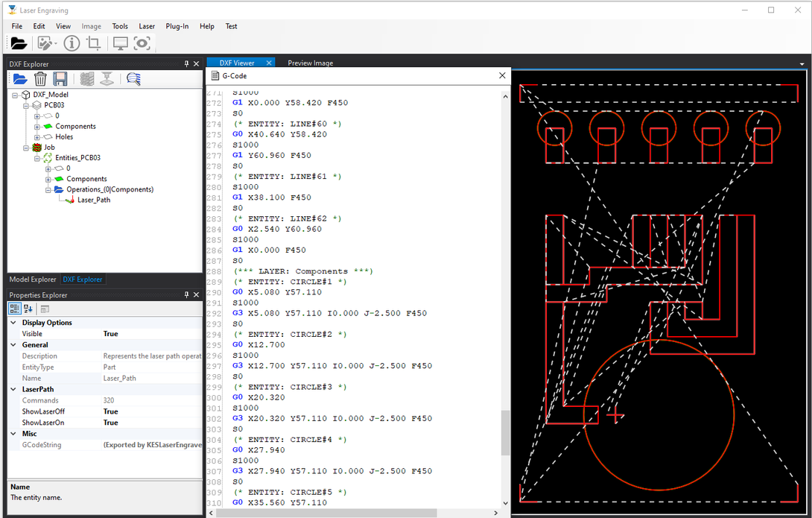This screenshot has width=812, height=518.
Task: Click the magnifier preview icon in DXF Explorer
Action: (x=133, y=79)
